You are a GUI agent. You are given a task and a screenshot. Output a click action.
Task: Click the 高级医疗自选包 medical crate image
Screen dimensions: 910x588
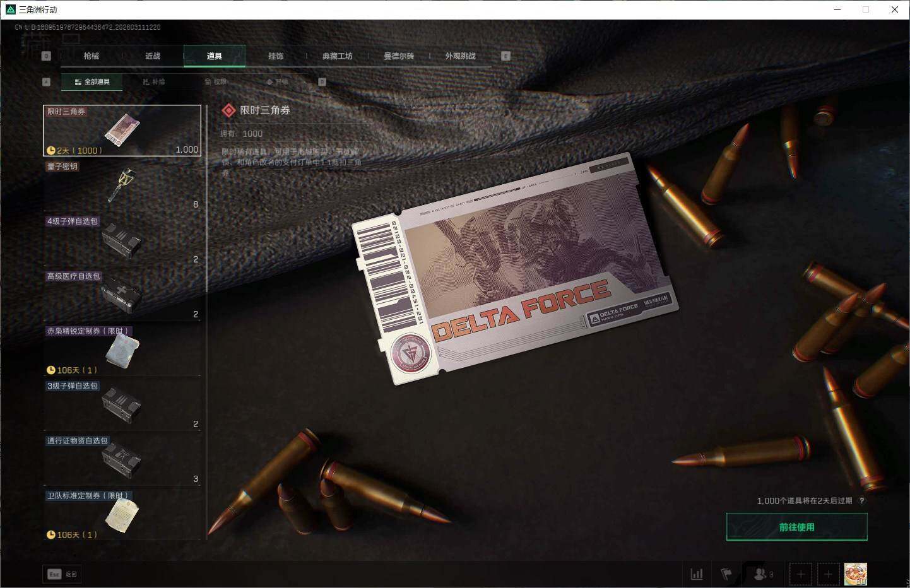pos(122,297)
